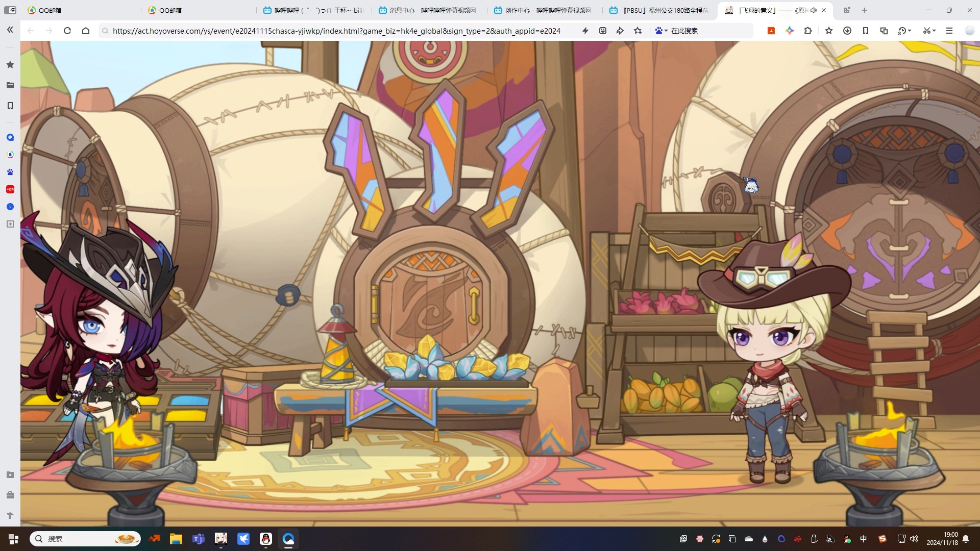The width and height of the screenshot is (980, 551).
Task: Open OneDrive cloud icon in system tray
Action: [x=749, y=539]
